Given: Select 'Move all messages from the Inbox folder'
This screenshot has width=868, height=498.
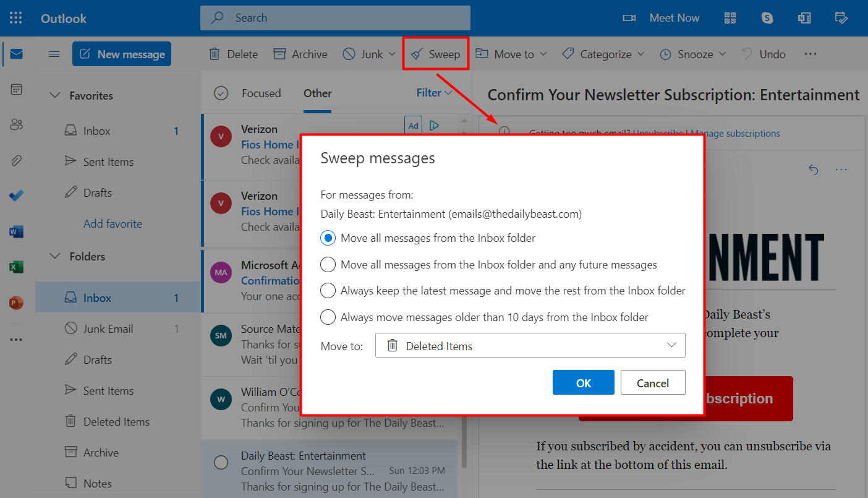Looking at the screenshot, I should click(x=428, y=238).
